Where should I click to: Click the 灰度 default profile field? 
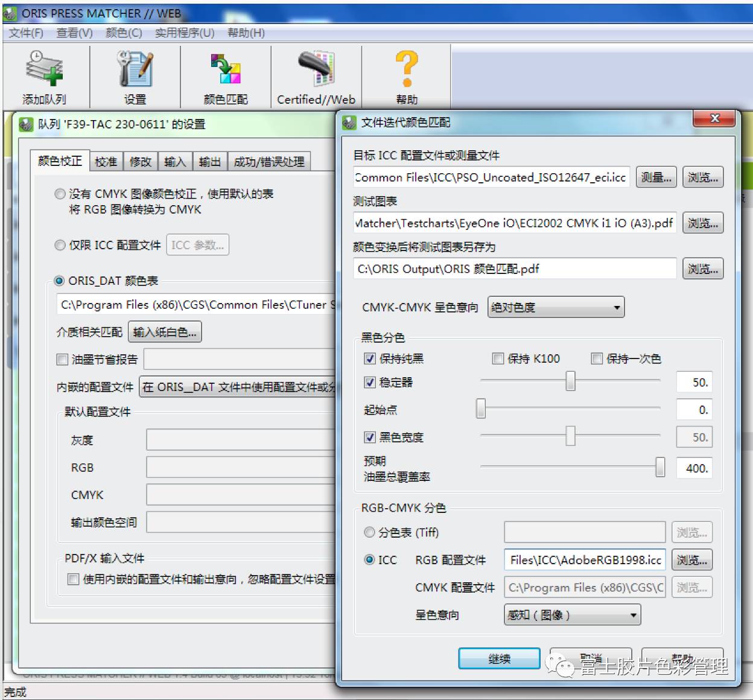pyautogui.click(x=241, y=440)
